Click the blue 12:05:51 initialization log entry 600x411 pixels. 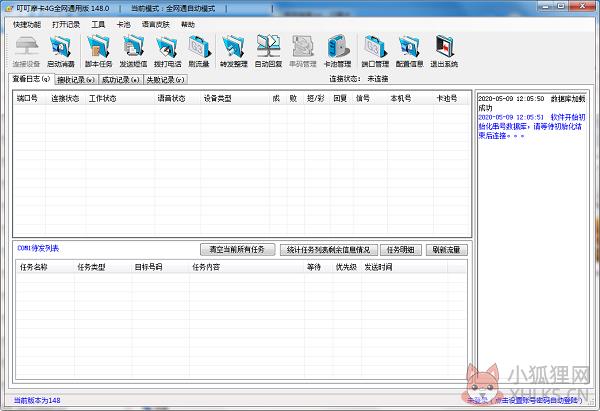(532, 126)
